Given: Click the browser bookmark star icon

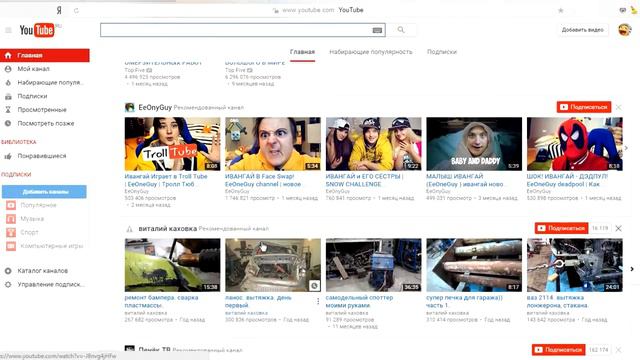Looking at the screenshot, I should (561, 11).
